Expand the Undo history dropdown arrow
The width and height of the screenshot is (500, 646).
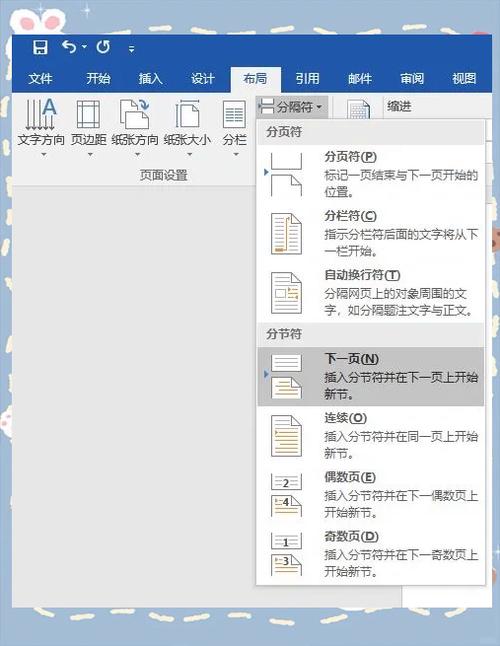tap(84, 47)
